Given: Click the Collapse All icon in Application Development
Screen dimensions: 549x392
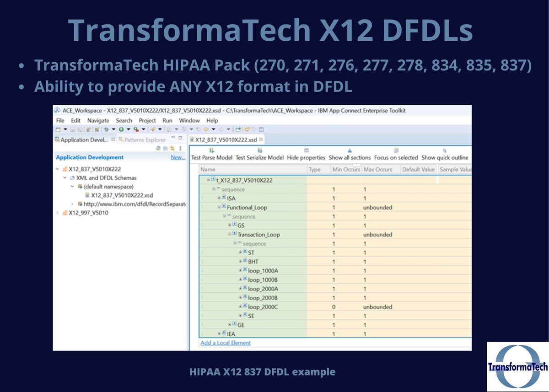Looking at the screenshot, I should click(166, 148).
